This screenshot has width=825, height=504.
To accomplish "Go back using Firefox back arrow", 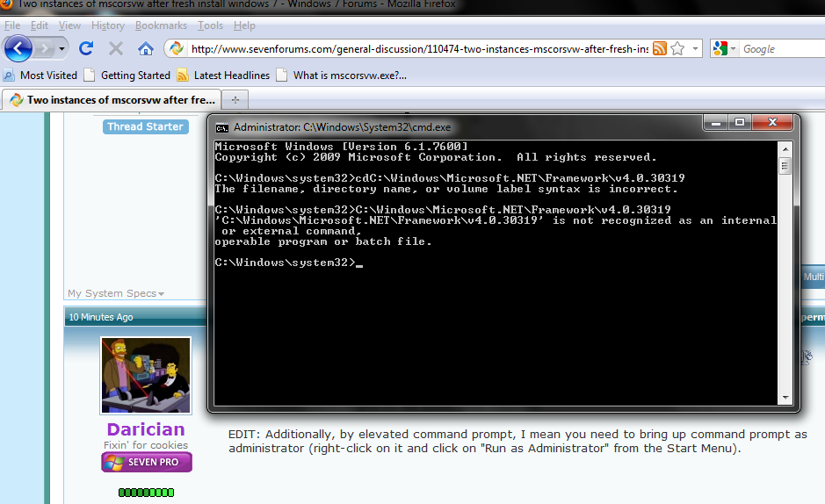I will [18, 49].
